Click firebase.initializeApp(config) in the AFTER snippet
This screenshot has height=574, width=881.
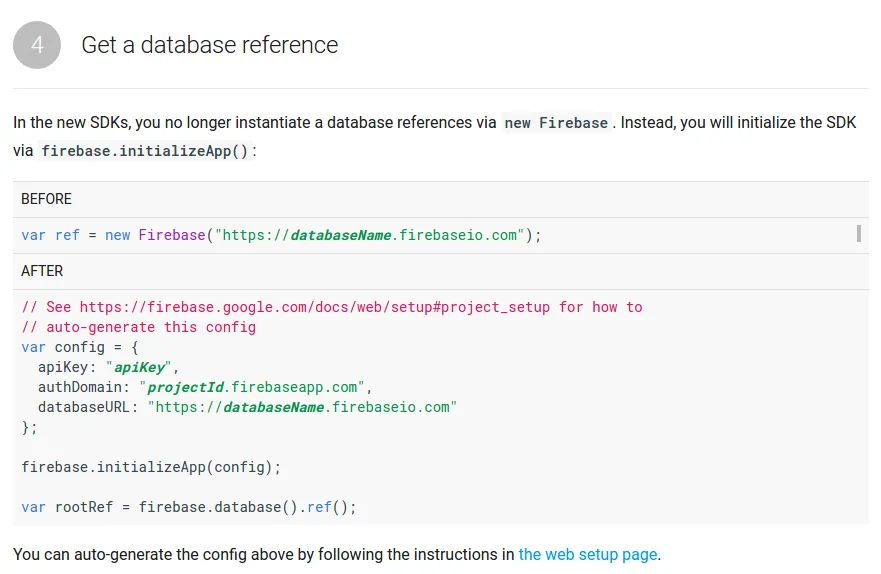[x=151, y=467]
